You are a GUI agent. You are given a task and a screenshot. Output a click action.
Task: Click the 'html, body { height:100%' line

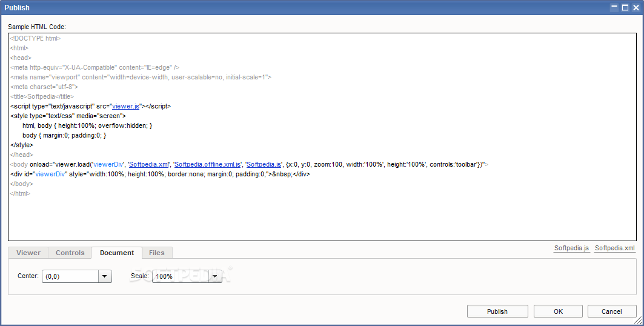pos(87,125)
